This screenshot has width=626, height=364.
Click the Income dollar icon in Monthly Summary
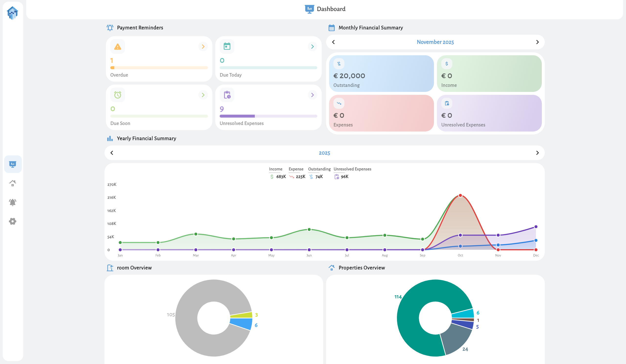click(446, 64)
